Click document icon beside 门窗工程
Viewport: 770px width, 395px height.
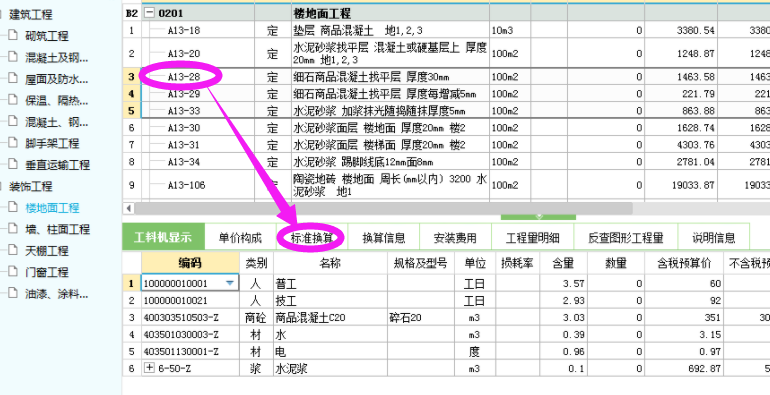(13, 272)
